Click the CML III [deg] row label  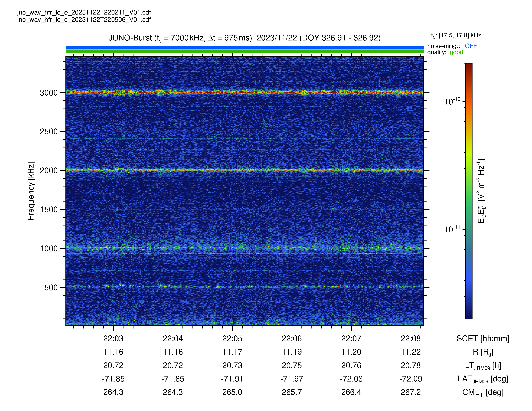tap(483, 392)
